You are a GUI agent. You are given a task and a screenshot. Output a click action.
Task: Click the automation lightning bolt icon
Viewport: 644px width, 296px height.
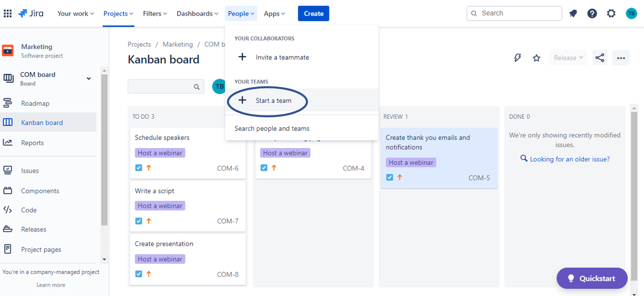[x=517, y=57]
